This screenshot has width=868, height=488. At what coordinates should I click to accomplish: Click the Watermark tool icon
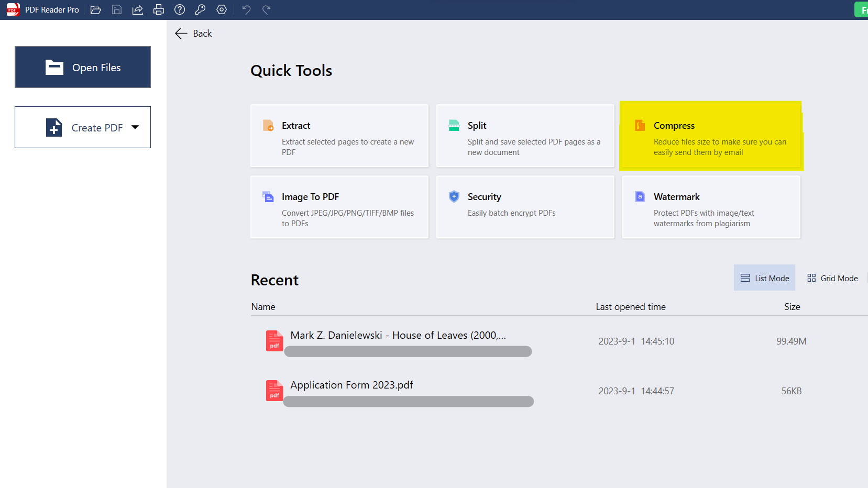tap(640, 196)
